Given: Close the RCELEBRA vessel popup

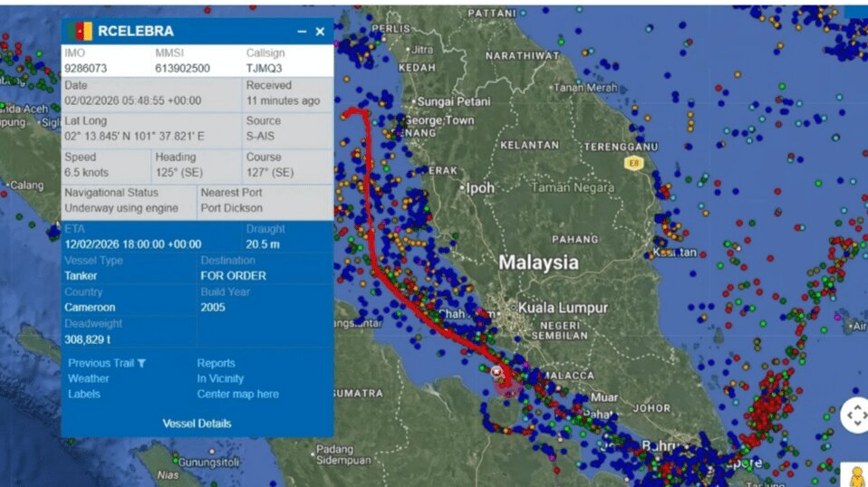Looking at the screenshot, I should pyautogui.click(x=320, y=32).
